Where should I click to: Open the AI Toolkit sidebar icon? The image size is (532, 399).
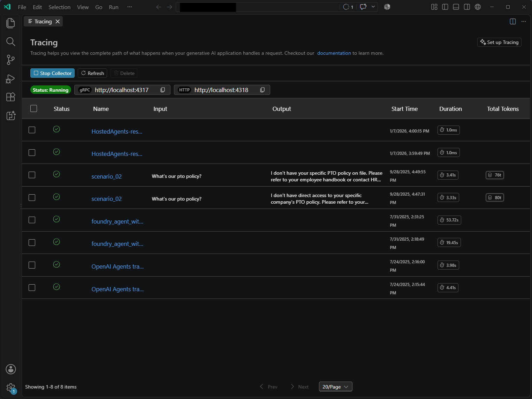tap(11, 115)
